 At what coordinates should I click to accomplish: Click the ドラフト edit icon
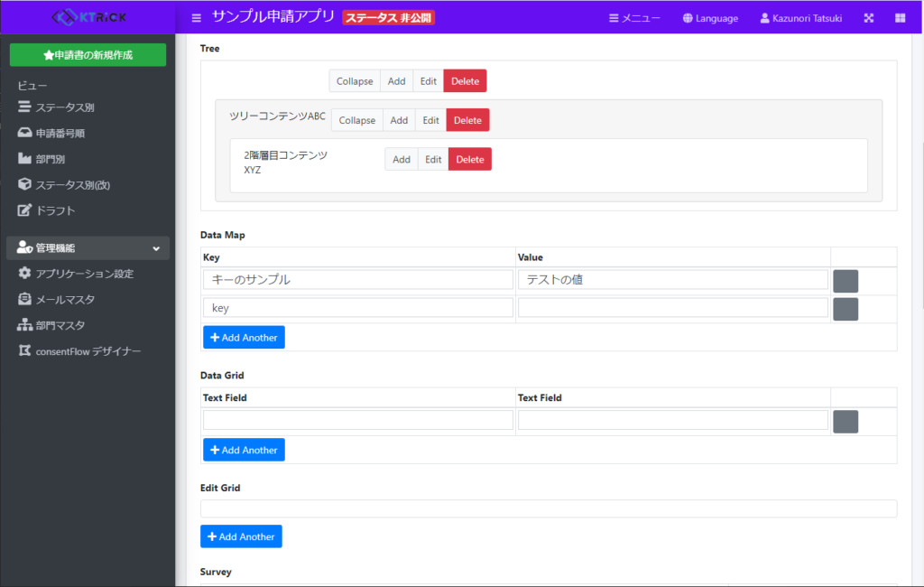24,210
